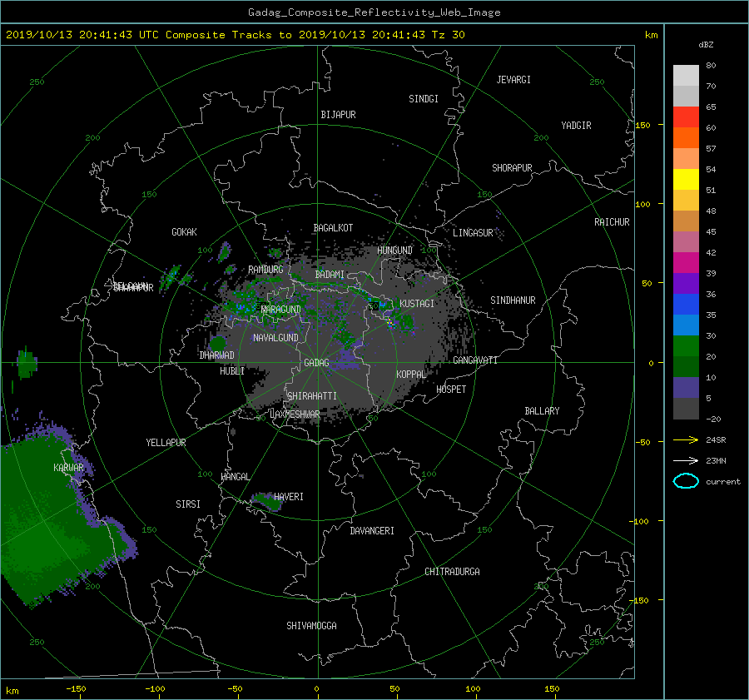749x700 pixels.
Task: Click the JEVARGI city label
Action: pyautogui.click(x=513, y=79)
